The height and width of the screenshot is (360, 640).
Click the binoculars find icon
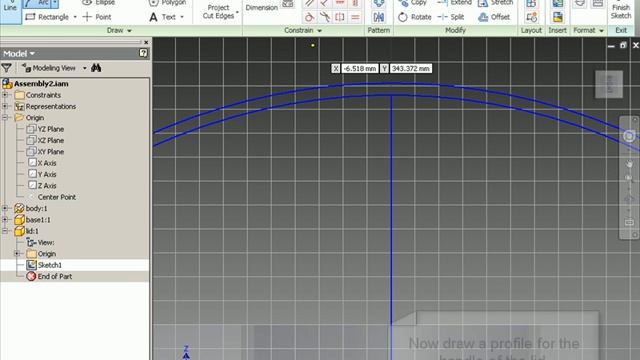tap(96, 68)
